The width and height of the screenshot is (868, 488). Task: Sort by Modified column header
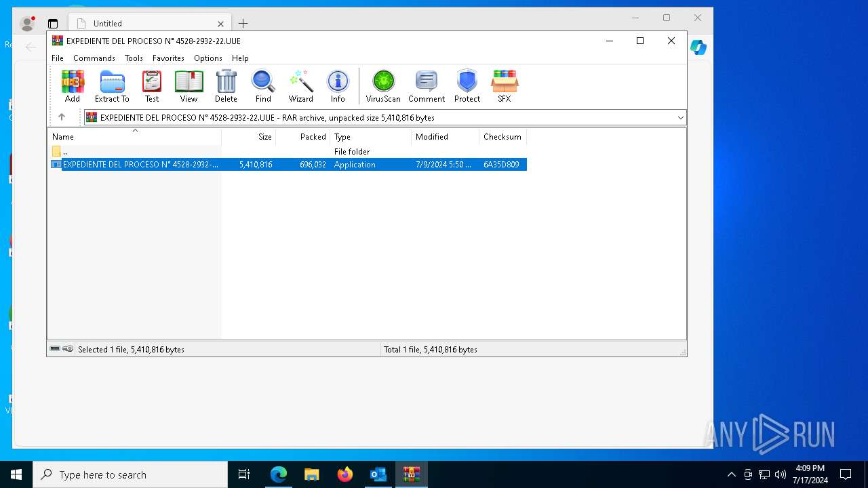446,136
